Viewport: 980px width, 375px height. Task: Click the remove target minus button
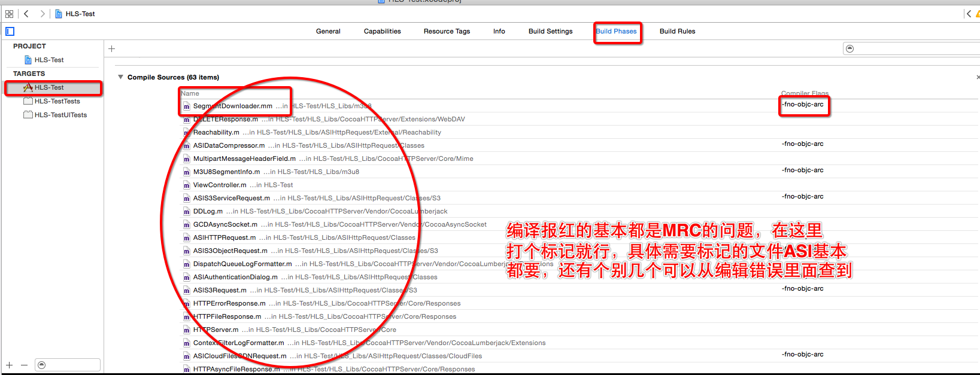24,365
